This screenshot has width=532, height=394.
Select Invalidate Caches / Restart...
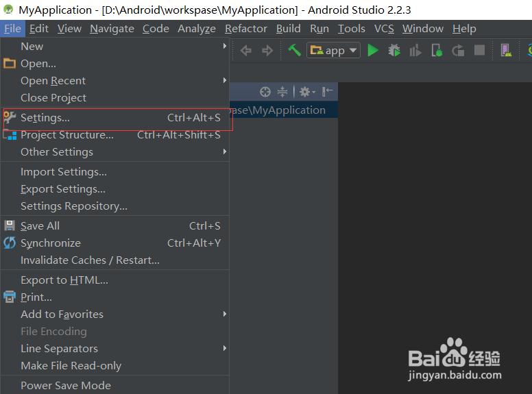(x=114, y=260)
